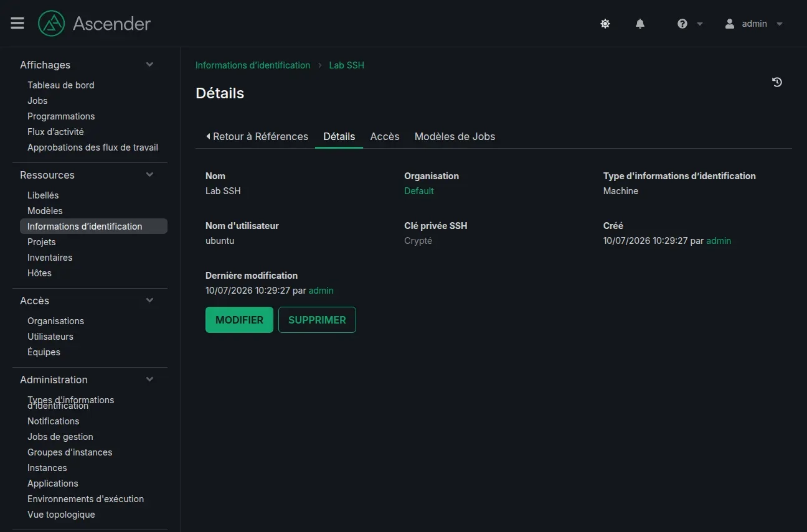Open Notifications in Administration

point(53,421)
